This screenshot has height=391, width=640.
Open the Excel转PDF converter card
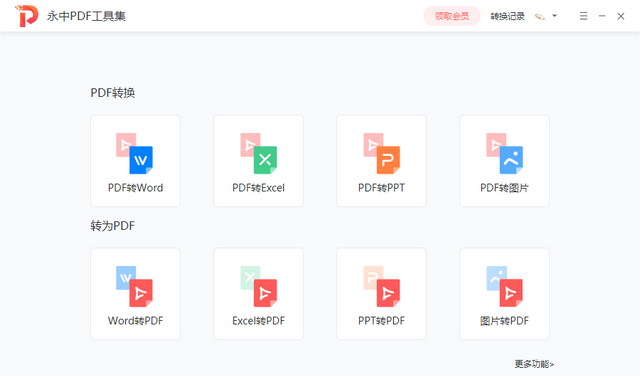(x=258, y=294)
